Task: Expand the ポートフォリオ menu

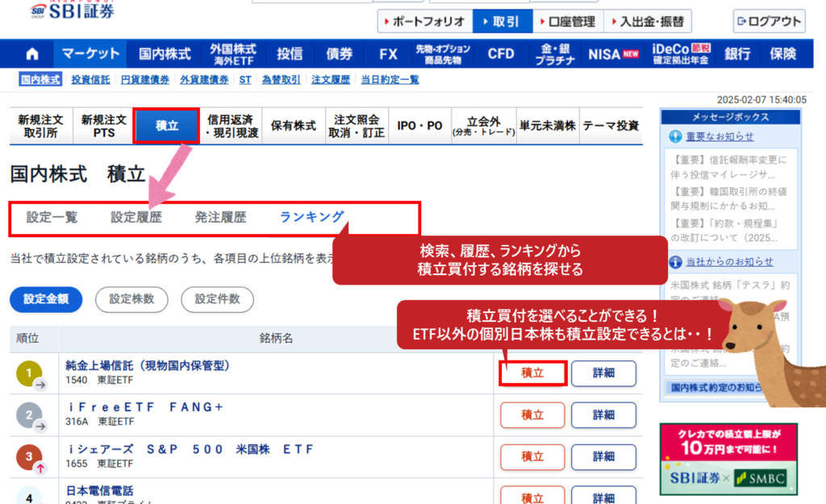Action: pyautogui.click(x=424, y=22)
